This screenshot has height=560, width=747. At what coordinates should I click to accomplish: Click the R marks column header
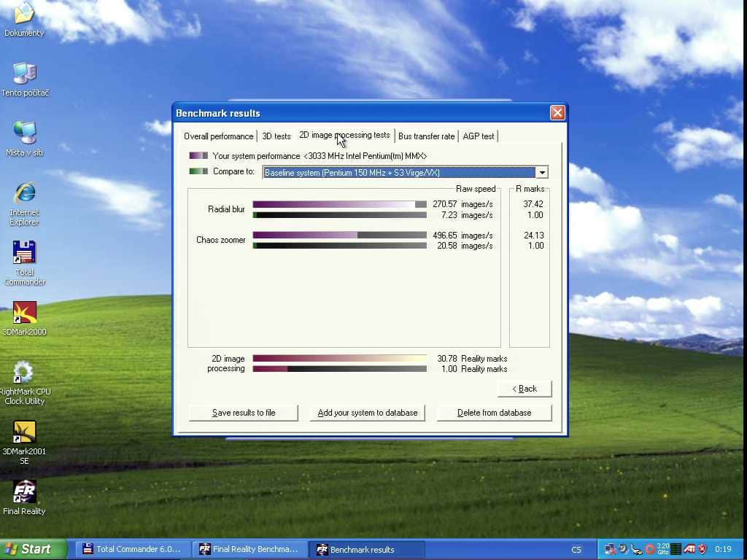[530, 189]
